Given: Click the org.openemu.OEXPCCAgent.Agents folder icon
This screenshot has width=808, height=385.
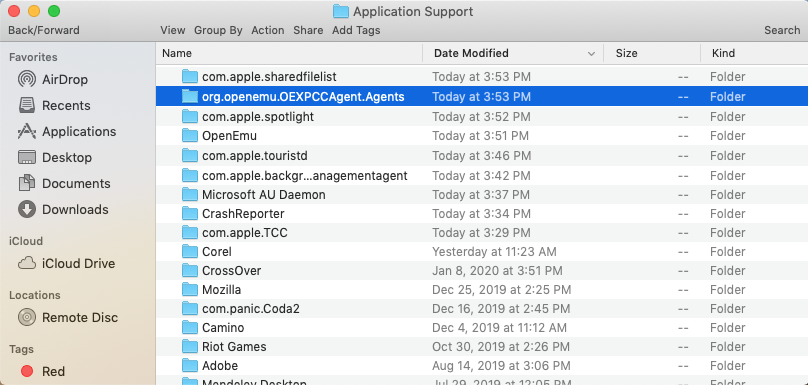Looking at the screenshot, I should tap(190, 96).
